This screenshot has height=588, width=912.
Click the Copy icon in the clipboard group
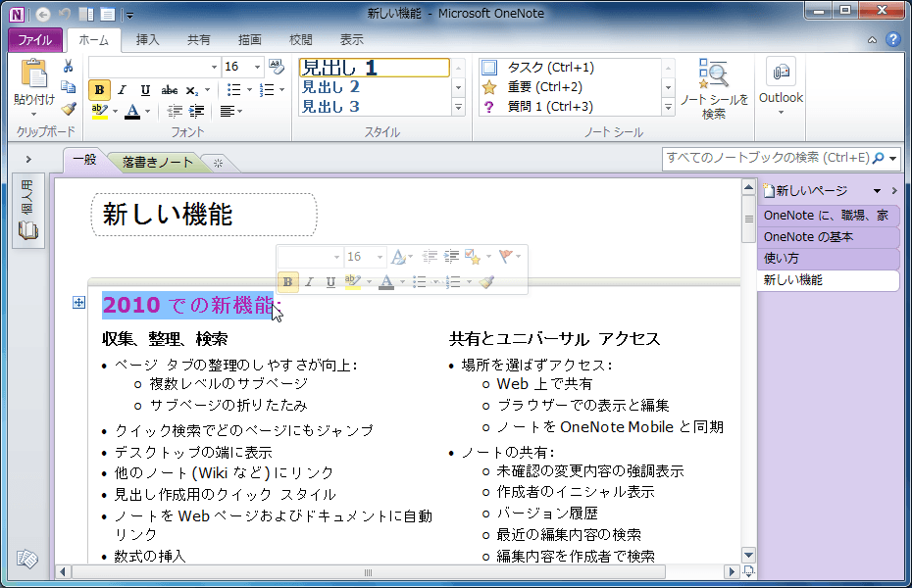point(68,87)
